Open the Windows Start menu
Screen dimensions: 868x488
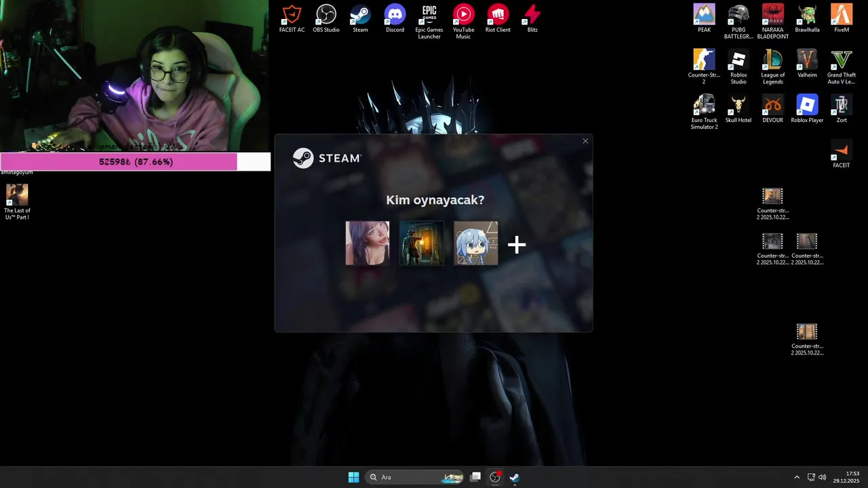(x=353, y=477)
